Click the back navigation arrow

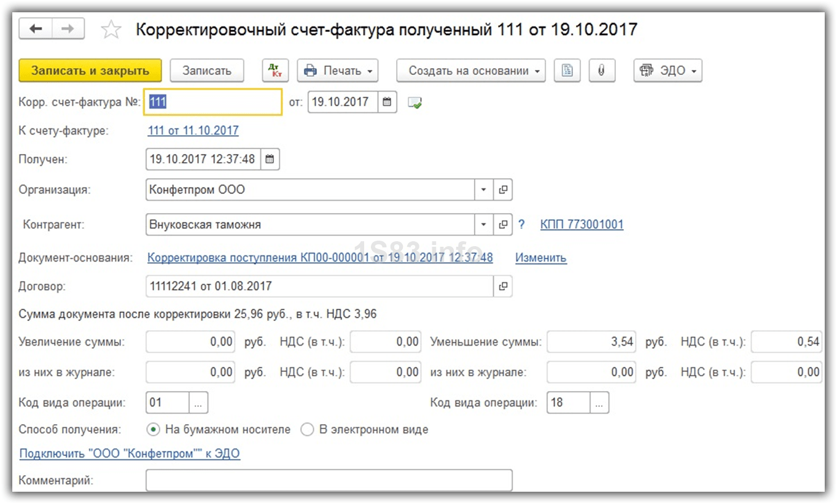pos(36,29)
